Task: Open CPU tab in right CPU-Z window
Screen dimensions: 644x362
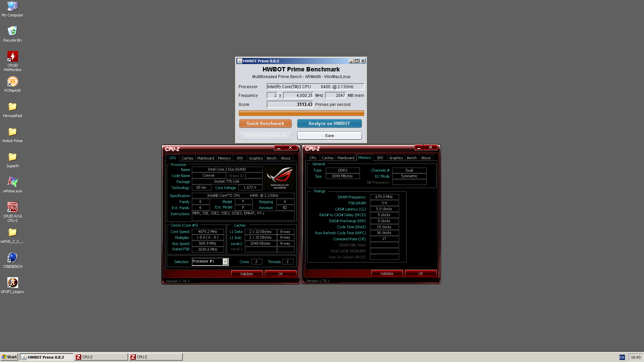Action: [x=313, y=158]
